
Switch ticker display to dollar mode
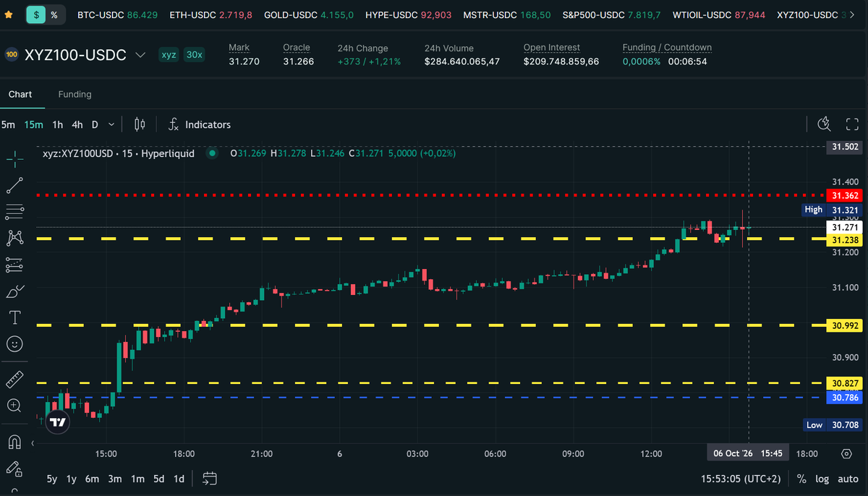37,14
